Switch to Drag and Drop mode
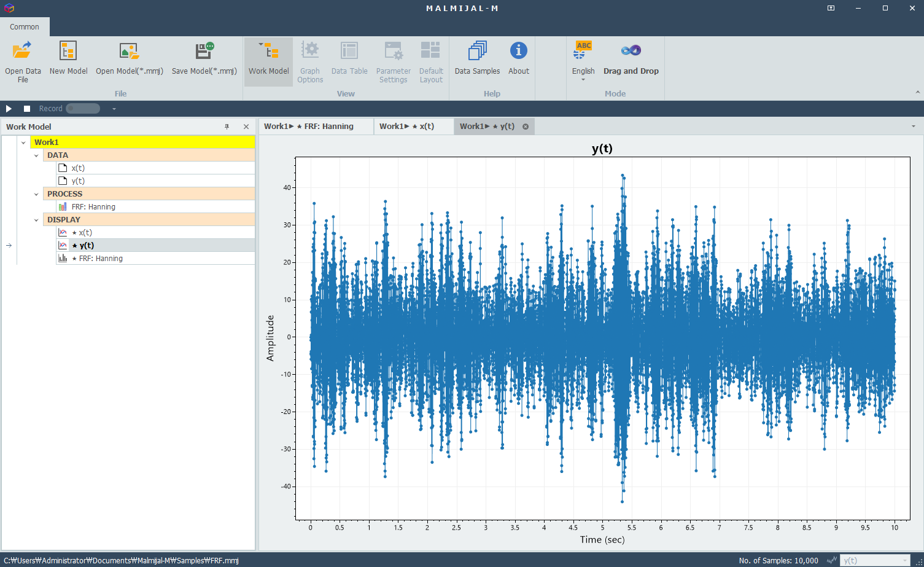The image size is (924, 567). (x=631, y=58)
